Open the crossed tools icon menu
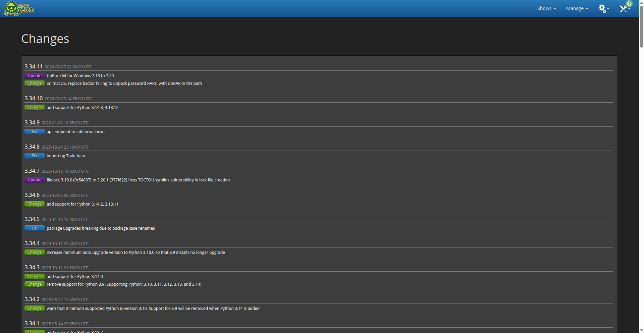 pos(624,9)
